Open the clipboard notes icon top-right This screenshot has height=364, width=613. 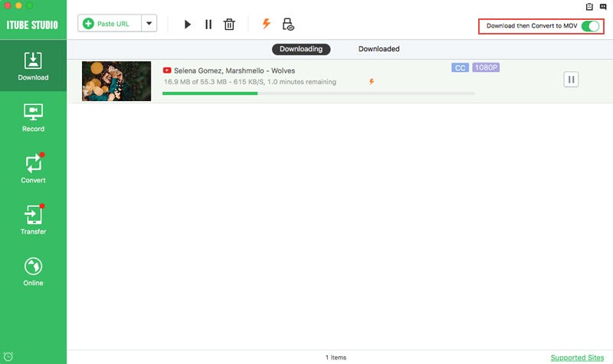(589, 7)
